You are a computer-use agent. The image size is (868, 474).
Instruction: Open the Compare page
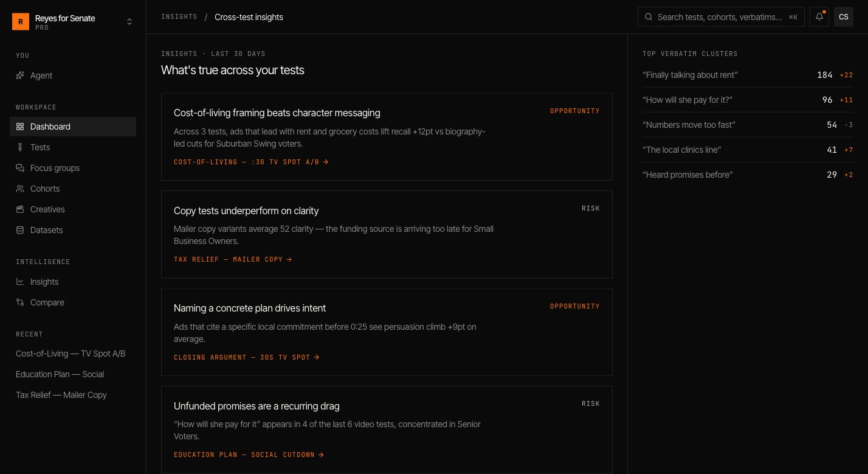pos(73,302)
